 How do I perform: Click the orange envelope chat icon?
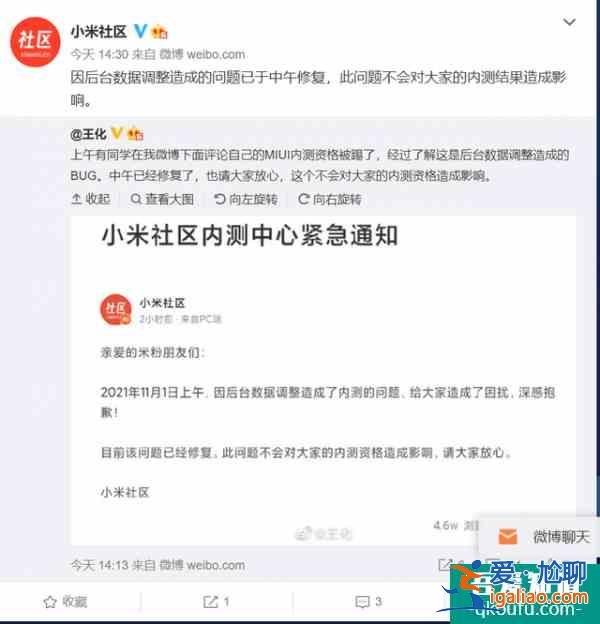507,536
